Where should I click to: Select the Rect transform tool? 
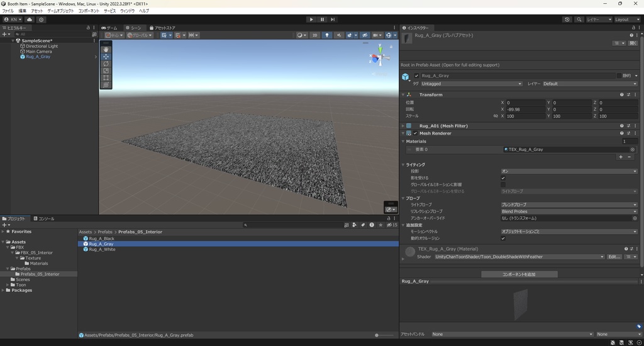pos(106,78)
